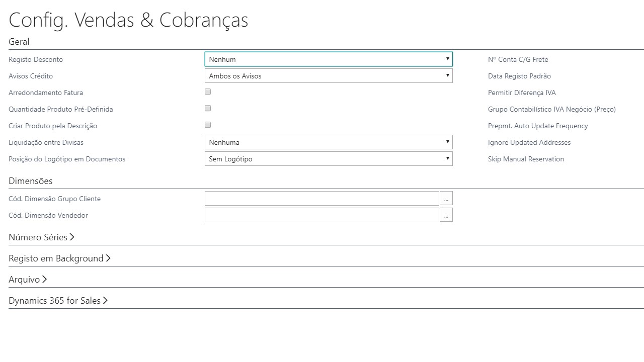Click the Cód. Dimensão Vendedor input field
Image resolution: width=644 pixels, height=362 pixels.
322,215
